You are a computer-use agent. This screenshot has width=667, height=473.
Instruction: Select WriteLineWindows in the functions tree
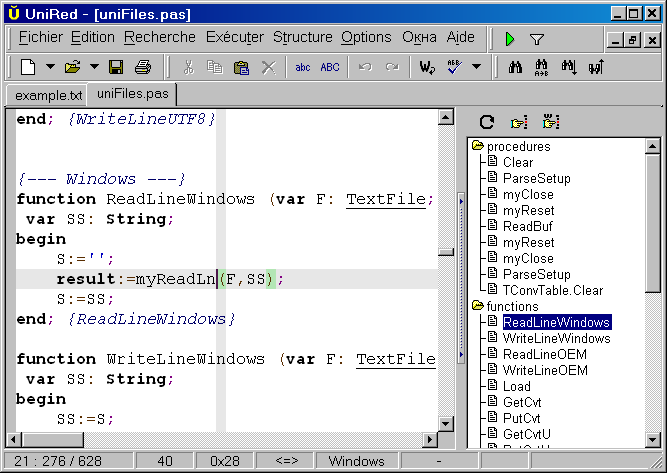click(x=556, y=338)
